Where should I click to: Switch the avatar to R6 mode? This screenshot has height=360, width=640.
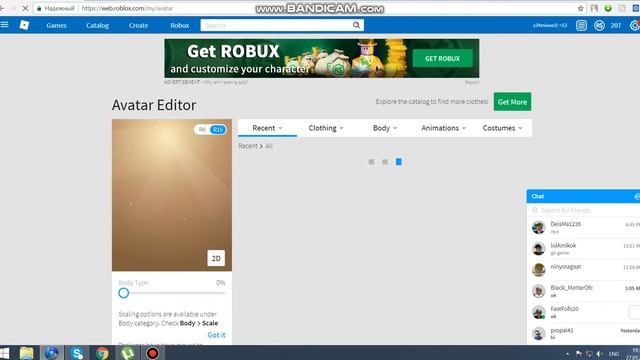pyautogui.click(x=202, y=129)
